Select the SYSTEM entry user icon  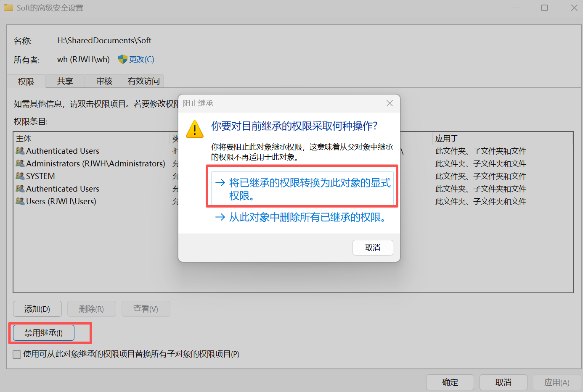tap(20, 176)
